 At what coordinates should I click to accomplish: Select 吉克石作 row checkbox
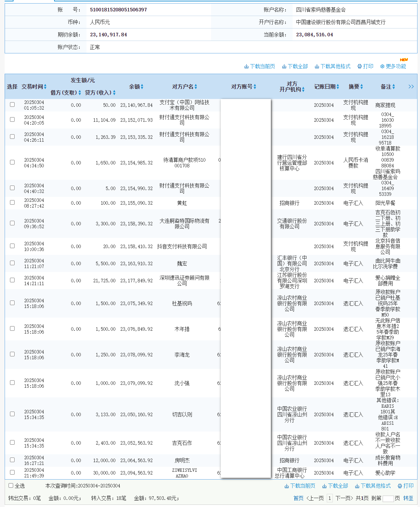[x=12, y=443]
